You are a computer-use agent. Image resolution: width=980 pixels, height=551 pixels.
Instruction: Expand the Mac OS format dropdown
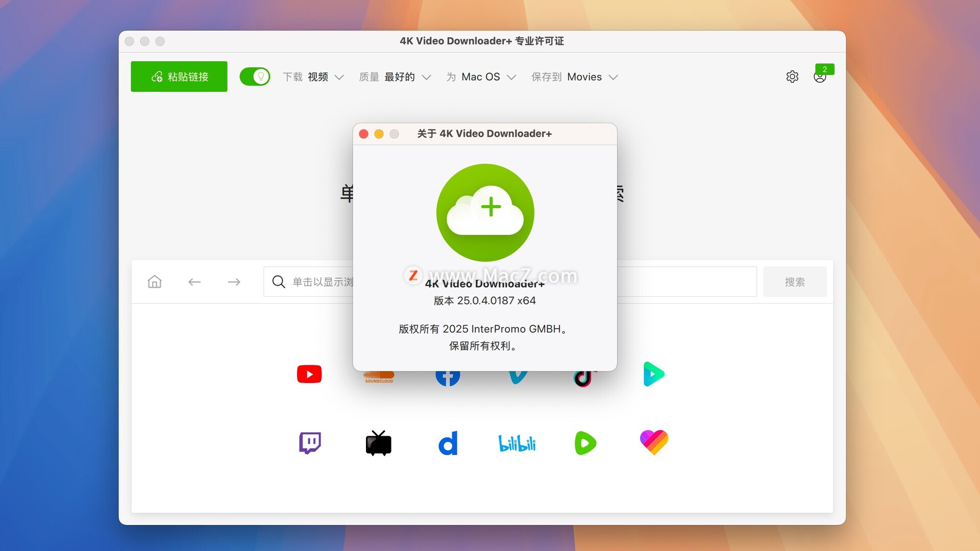481,77
